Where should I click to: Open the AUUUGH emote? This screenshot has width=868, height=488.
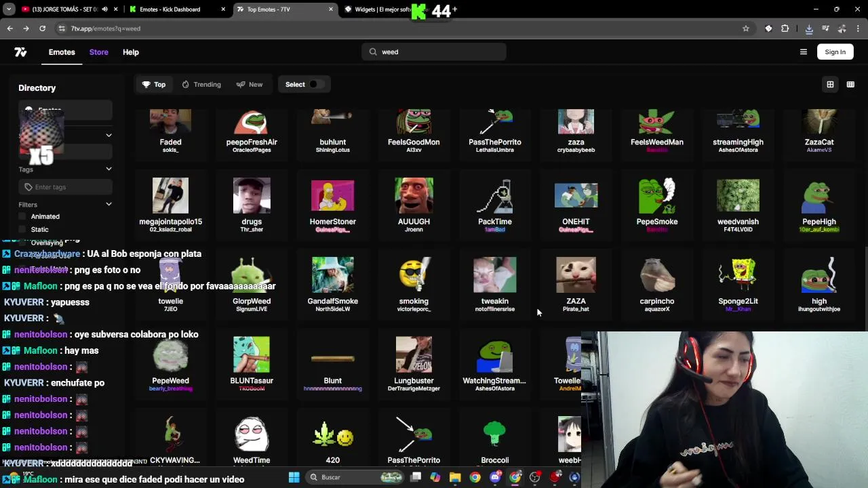point(414,205)
